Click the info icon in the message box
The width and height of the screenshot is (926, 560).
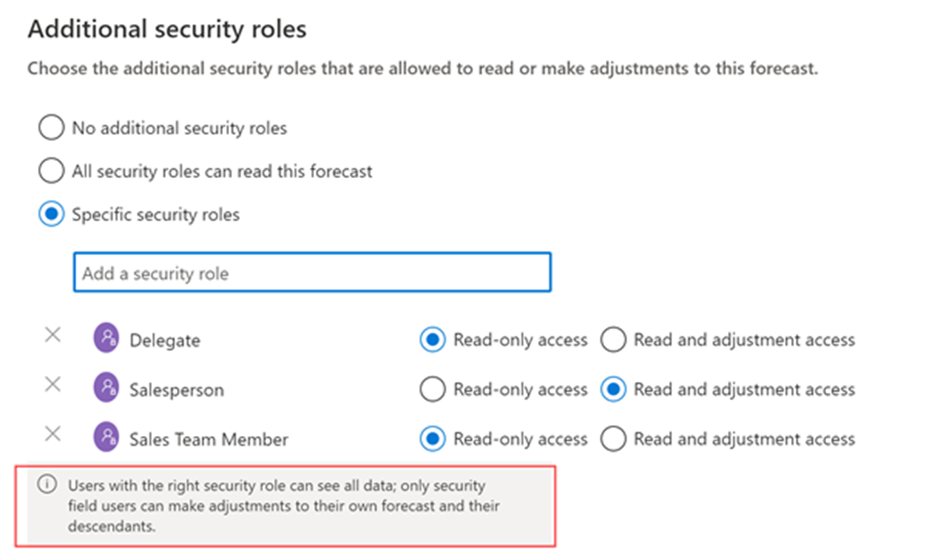pos(49,485)
